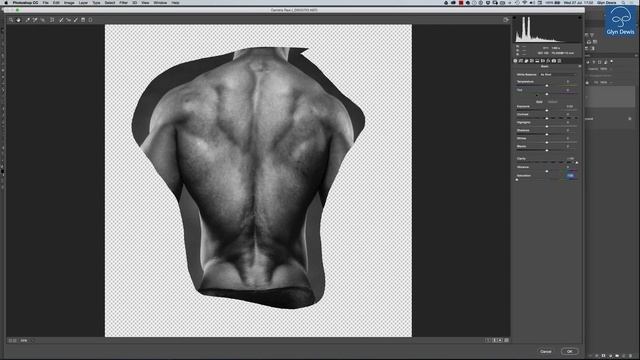Select the Spot Removal tool

click(61, 20)
